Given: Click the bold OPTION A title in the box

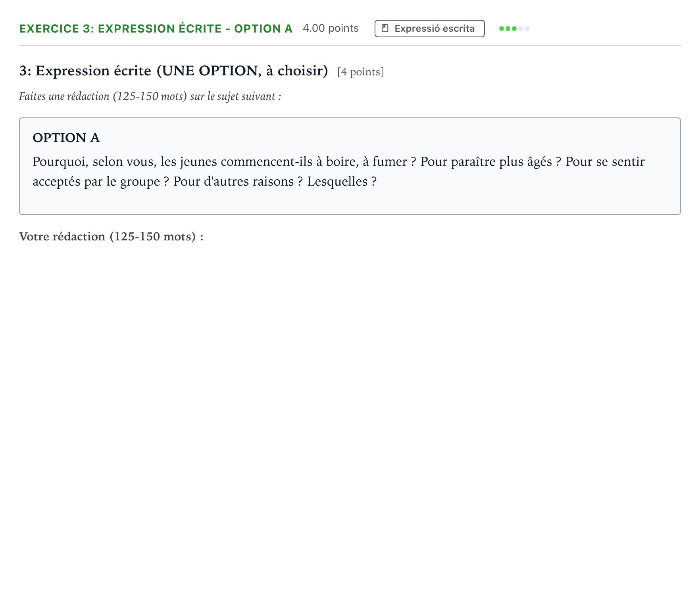Looking at the screenshot, I should [66, 138].
